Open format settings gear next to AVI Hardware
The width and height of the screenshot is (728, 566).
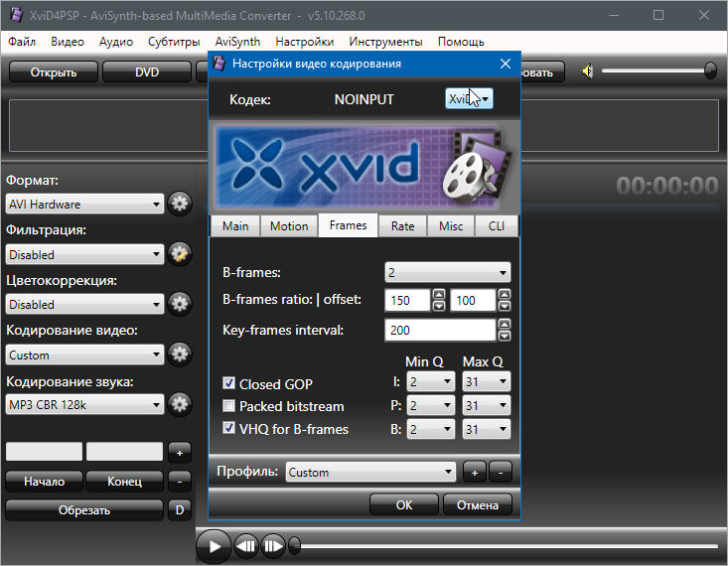[180, 204]
